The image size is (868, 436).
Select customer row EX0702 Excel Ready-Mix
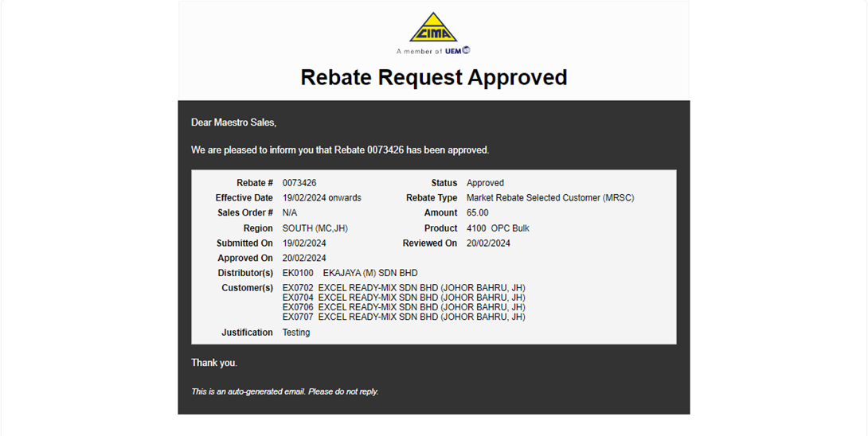pyautogui.click(x=404, y=288)
